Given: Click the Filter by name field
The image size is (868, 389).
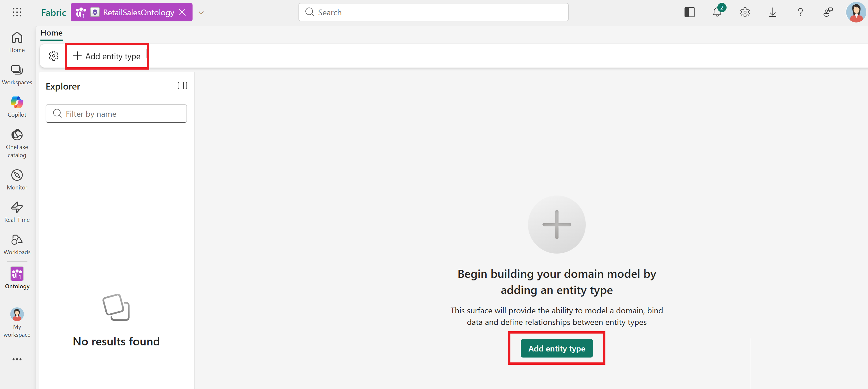Looking at the screenshot, I should point(116,113).
